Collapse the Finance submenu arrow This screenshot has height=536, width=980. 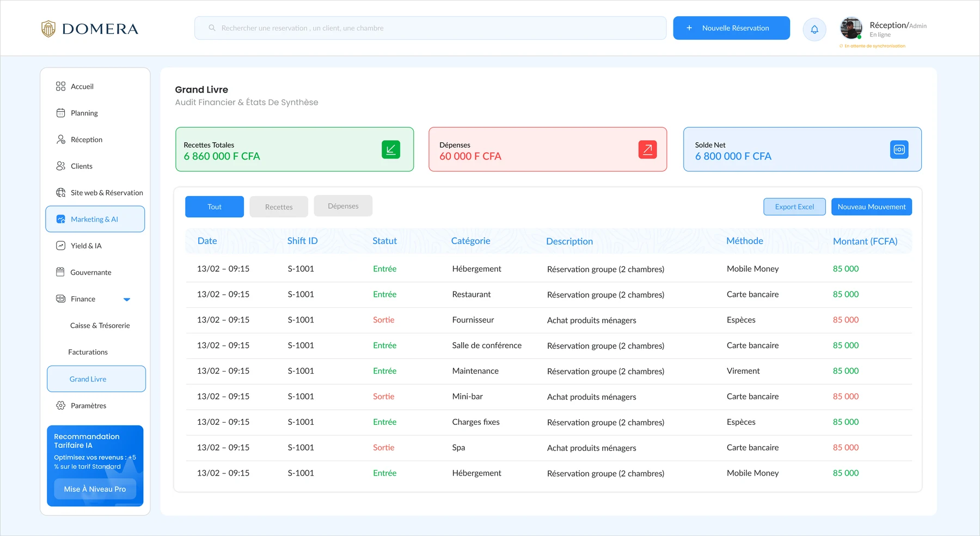(127, 299)
